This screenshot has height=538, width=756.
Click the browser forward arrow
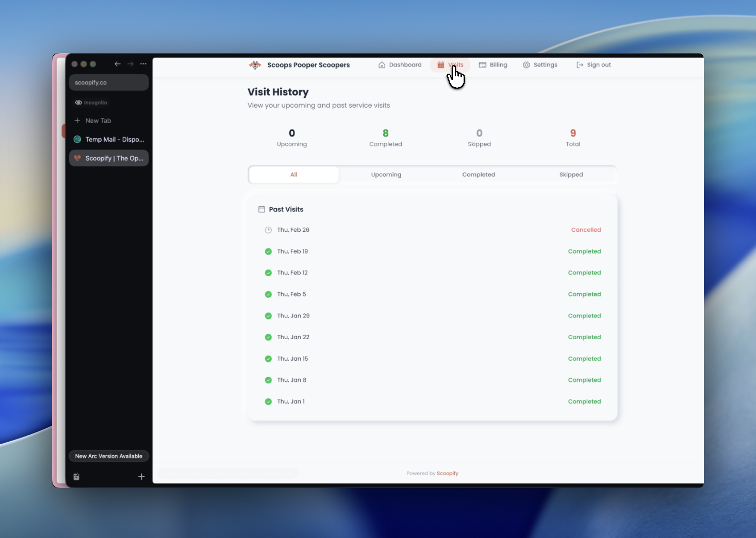tap(130, 64)
